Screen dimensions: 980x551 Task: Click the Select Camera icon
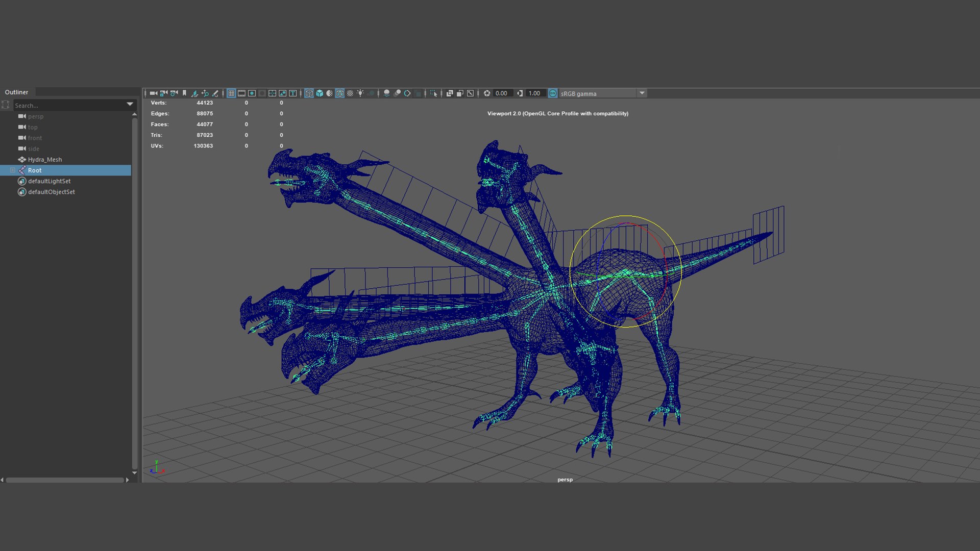(154, 93)
